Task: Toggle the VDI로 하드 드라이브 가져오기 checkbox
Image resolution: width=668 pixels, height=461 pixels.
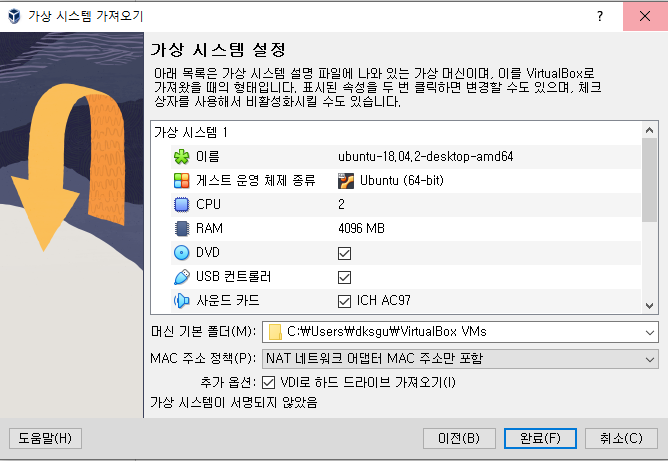Action: coord(268,382)
